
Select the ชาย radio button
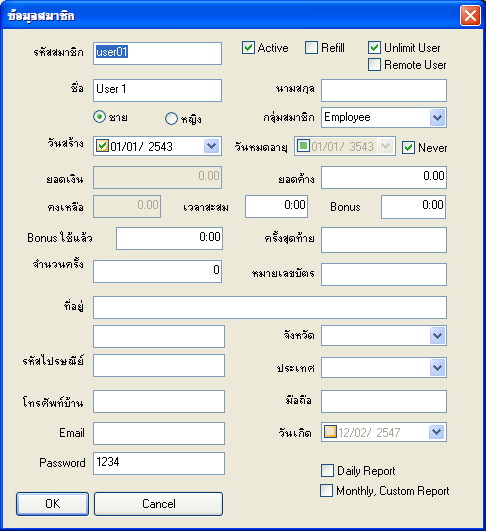(99, 117)
